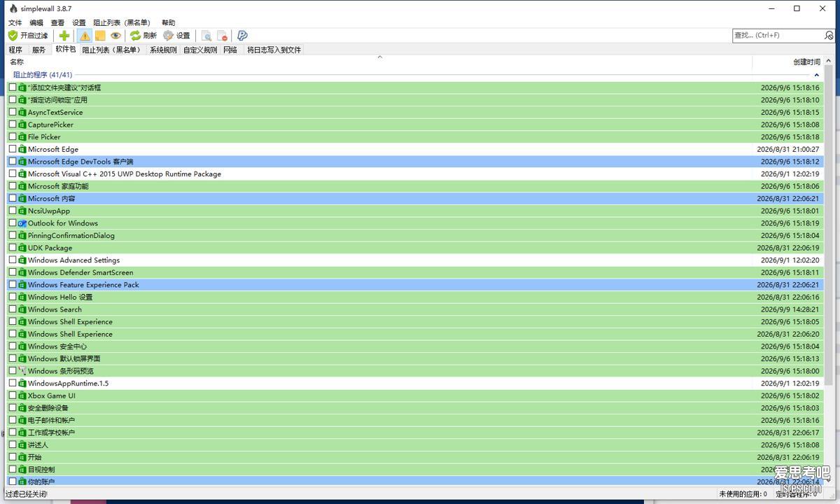Viewport: 840px width, 504px height.
Task: Click the PayPal donate icon
Action: coord(242,36)
